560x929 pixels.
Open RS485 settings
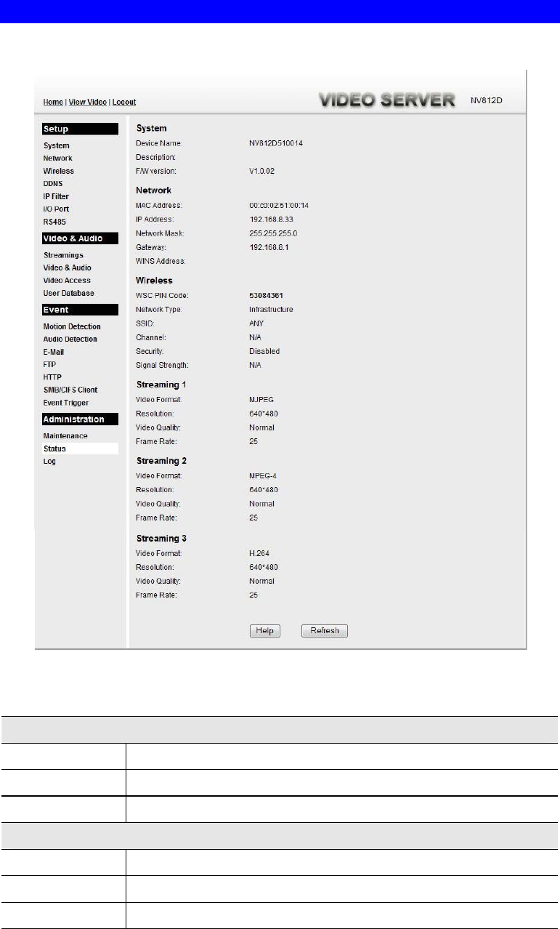tap(54, 222)
